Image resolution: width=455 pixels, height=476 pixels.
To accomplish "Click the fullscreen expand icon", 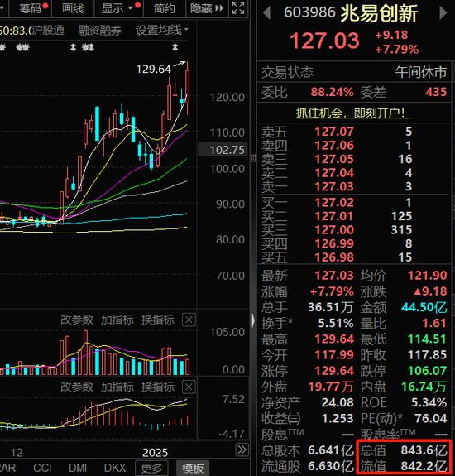I will (238, 8).
